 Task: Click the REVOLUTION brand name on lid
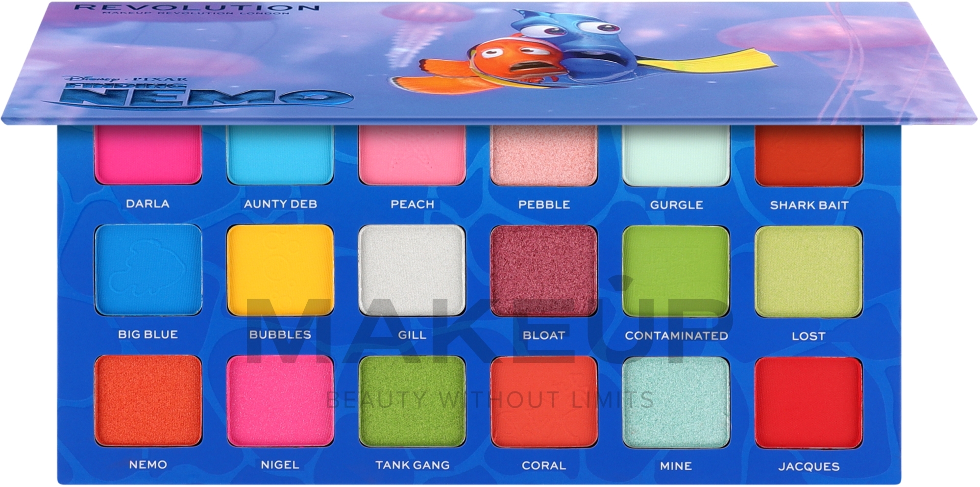coord(197,7)
